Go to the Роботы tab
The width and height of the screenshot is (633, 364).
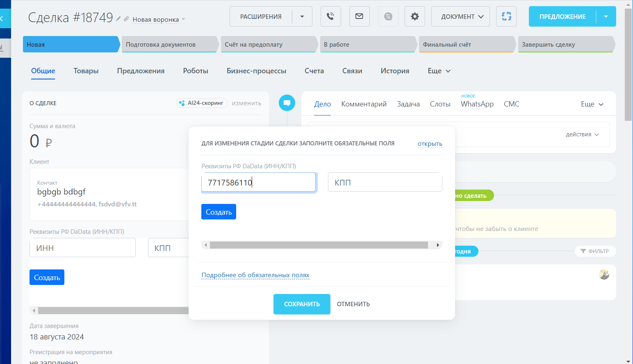tap(196, 71)
